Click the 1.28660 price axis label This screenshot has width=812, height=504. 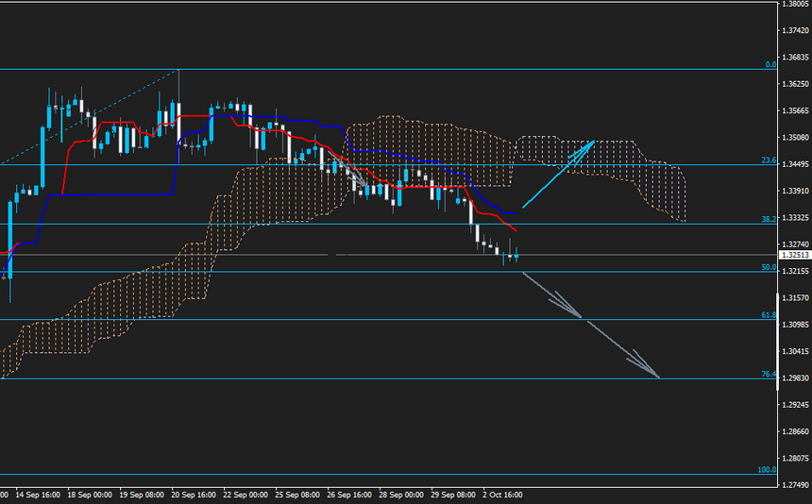click(795, 431)
